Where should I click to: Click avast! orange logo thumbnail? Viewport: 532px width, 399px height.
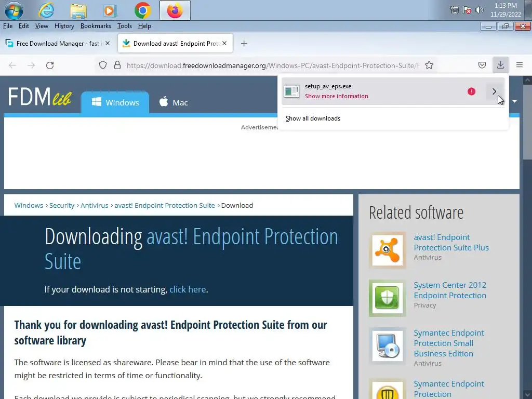(x=388, y=250)
